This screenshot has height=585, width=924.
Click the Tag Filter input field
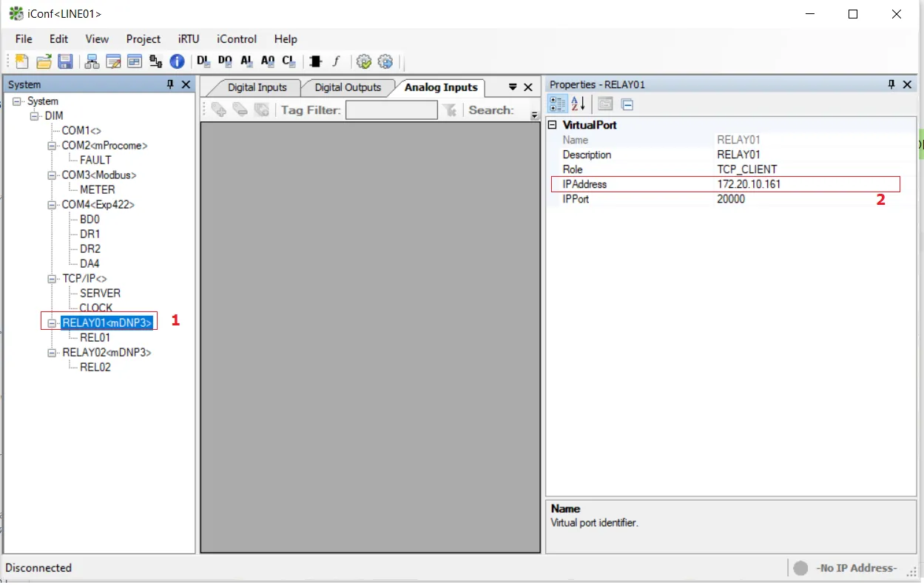(391, 110)
